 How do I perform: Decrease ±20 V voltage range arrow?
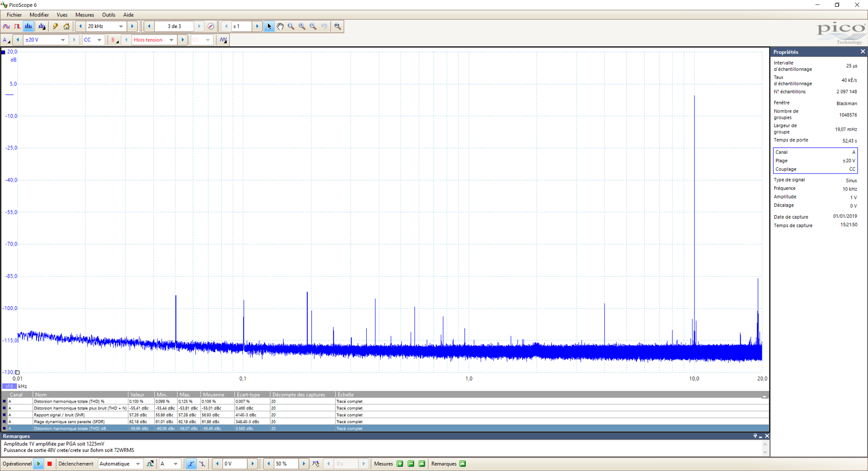point(18,40)
